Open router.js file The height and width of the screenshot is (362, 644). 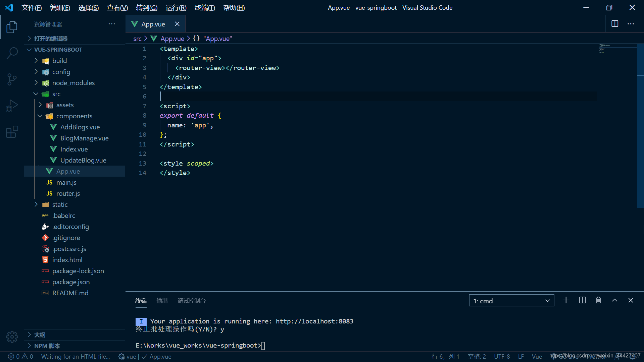click(68, 193)
